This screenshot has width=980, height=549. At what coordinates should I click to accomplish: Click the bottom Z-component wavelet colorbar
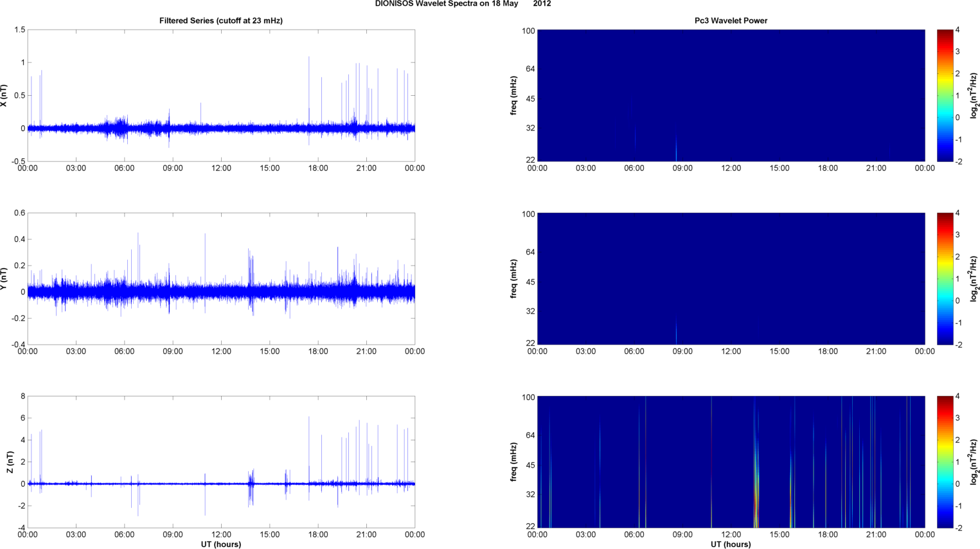coord(945,462)
